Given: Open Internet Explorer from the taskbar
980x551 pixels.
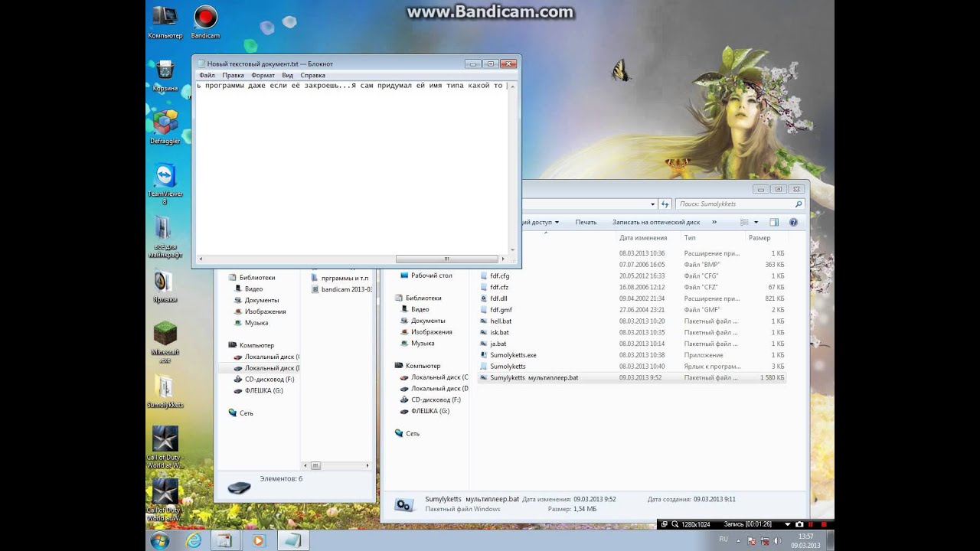Looking at the screenshot, I should pos(194,540).
